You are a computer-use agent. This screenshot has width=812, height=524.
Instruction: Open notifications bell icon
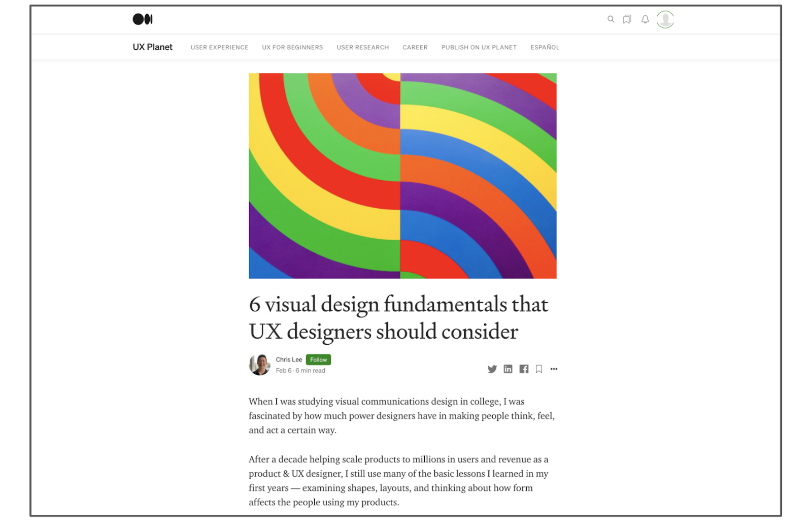pos(645,19)
